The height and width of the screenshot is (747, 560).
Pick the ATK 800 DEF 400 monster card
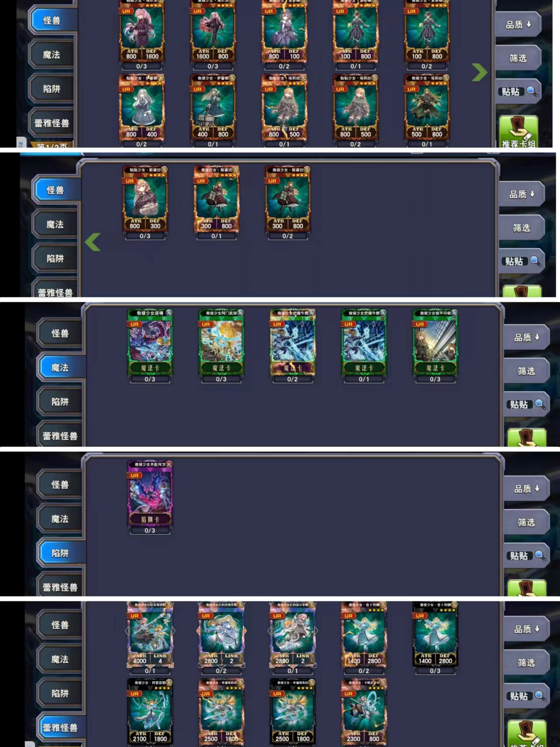pyautogui.click(x=142, y=107)
